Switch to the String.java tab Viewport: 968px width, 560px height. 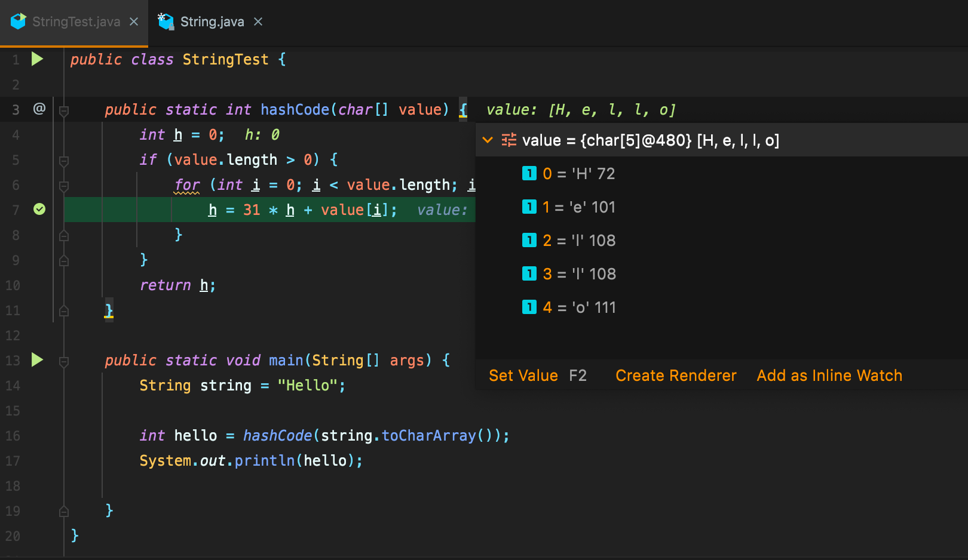click(212, 22)
